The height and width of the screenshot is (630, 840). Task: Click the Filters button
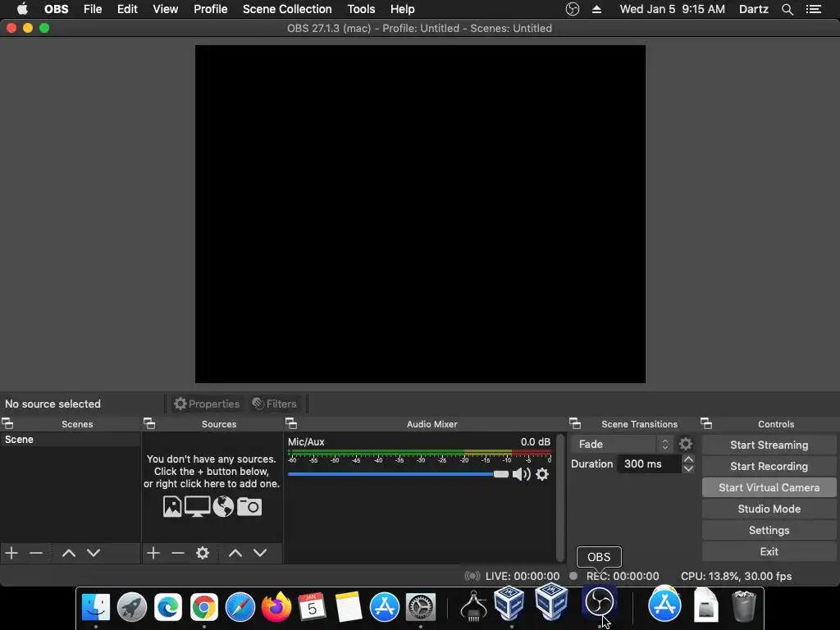pos(274,404)
